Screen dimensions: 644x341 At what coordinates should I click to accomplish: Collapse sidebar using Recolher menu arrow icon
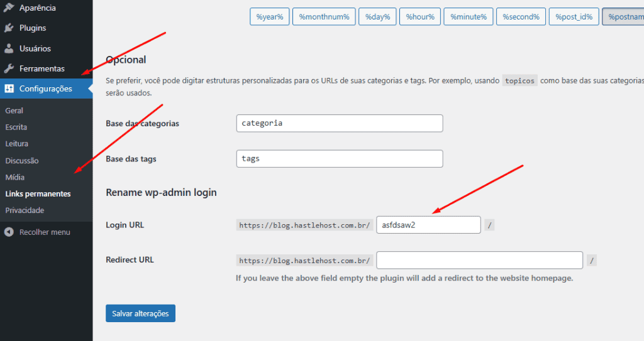tap(9, 232)
